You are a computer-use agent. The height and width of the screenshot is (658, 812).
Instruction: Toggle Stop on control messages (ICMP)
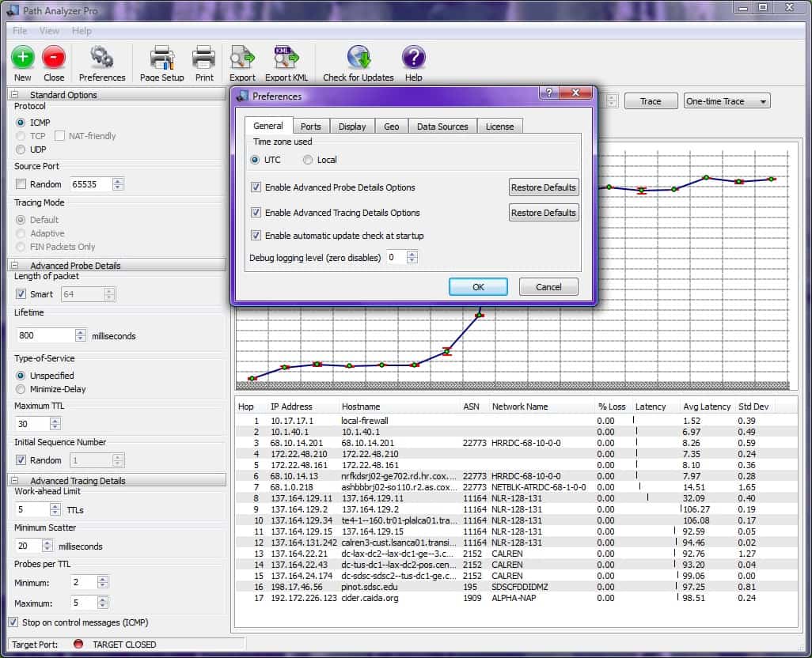pyautogui.click(x=13, y=622)
